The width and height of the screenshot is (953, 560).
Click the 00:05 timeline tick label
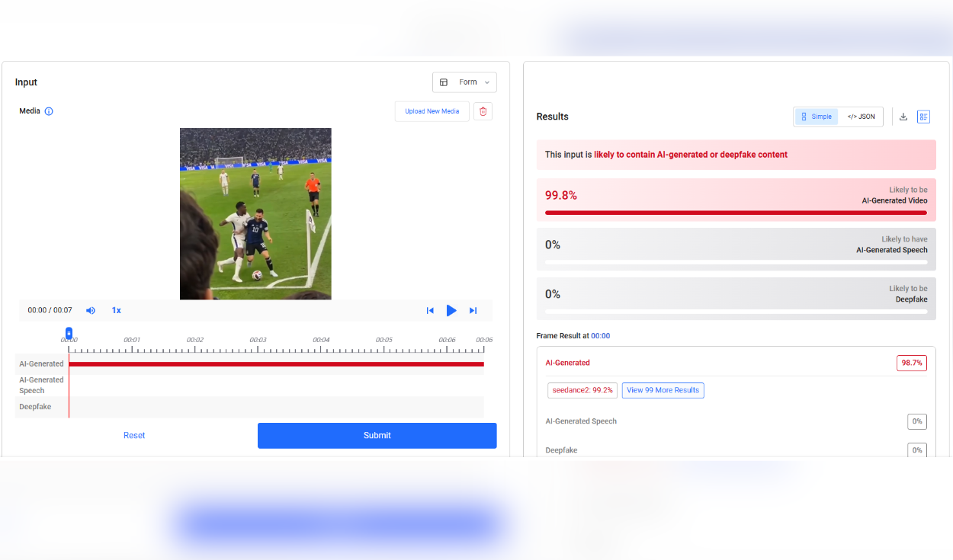(x=383, y=340)
